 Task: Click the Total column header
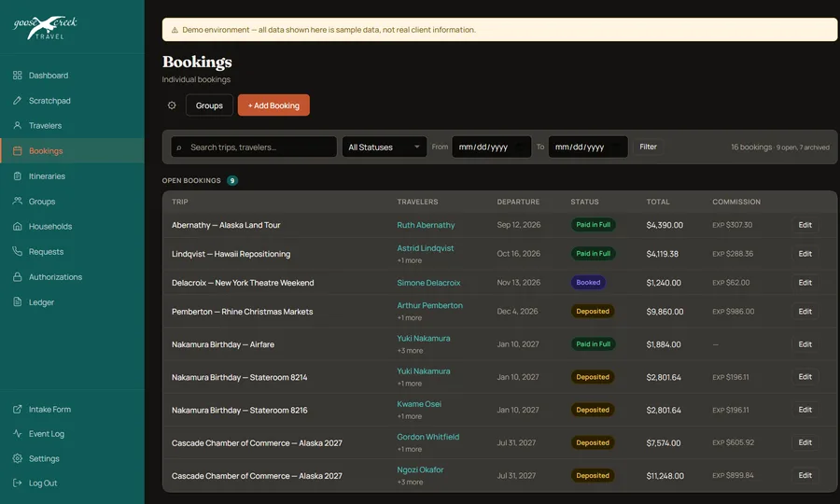658,202
